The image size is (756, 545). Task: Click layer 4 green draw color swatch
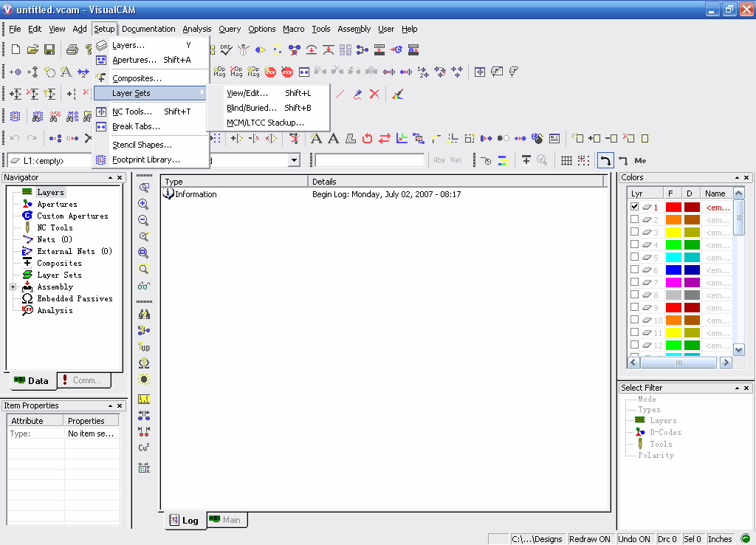click(x=692, y=245)
